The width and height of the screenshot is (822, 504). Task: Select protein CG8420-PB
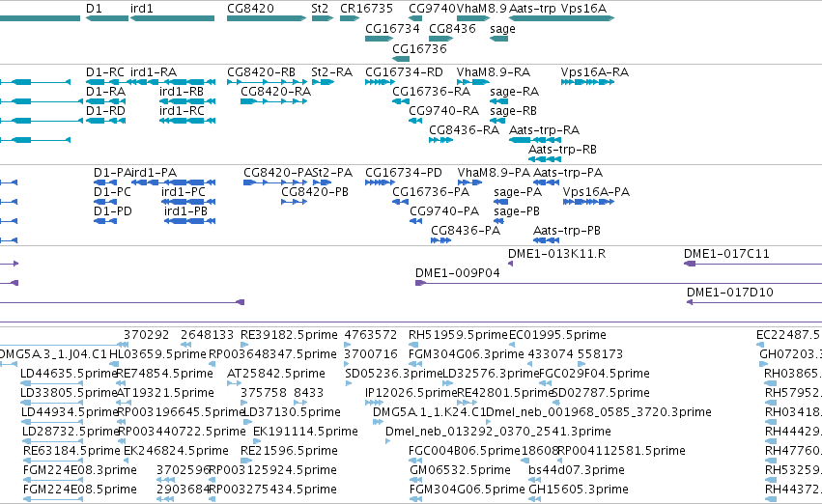tap(315, 192)
